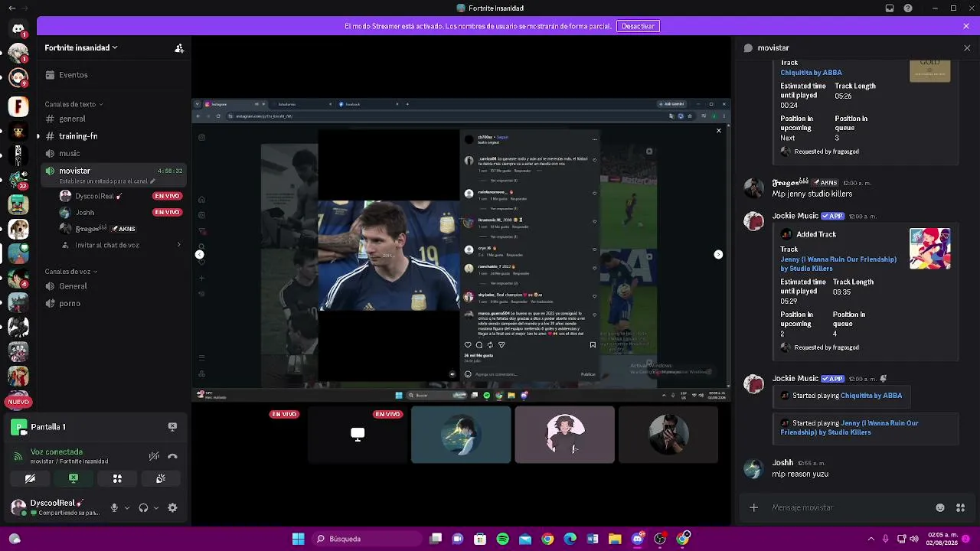Open Google Chrome from the taskbar
The width and height of the screenshot is (980, 551).
tap(547, 539)
